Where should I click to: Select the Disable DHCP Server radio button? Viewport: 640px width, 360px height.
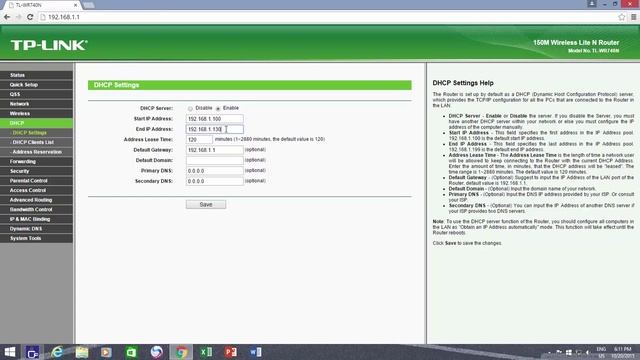pyautogui.click(x=190, y=109)
